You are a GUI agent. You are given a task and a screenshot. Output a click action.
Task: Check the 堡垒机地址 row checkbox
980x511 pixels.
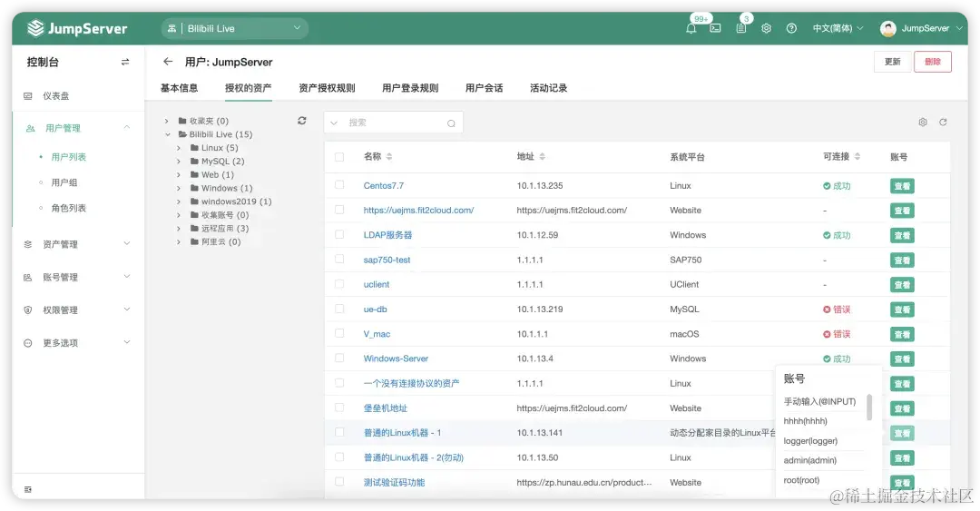339,408
